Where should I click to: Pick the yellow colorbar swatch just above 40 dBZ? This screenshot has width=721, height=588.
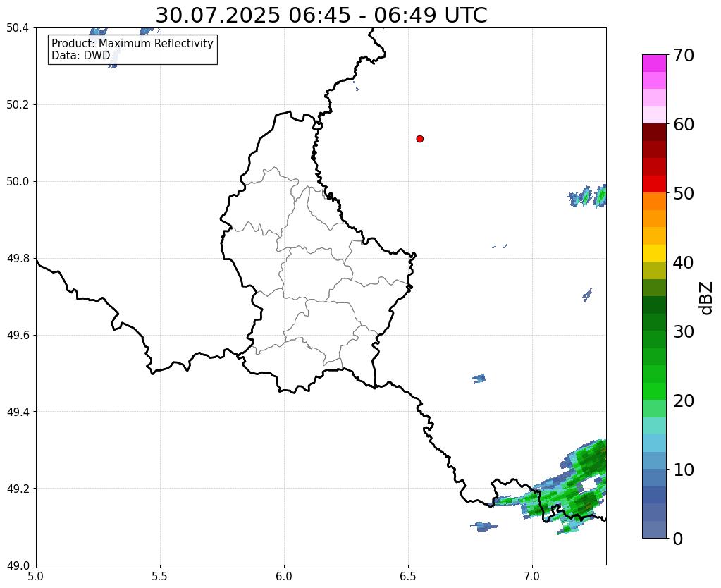654,253
